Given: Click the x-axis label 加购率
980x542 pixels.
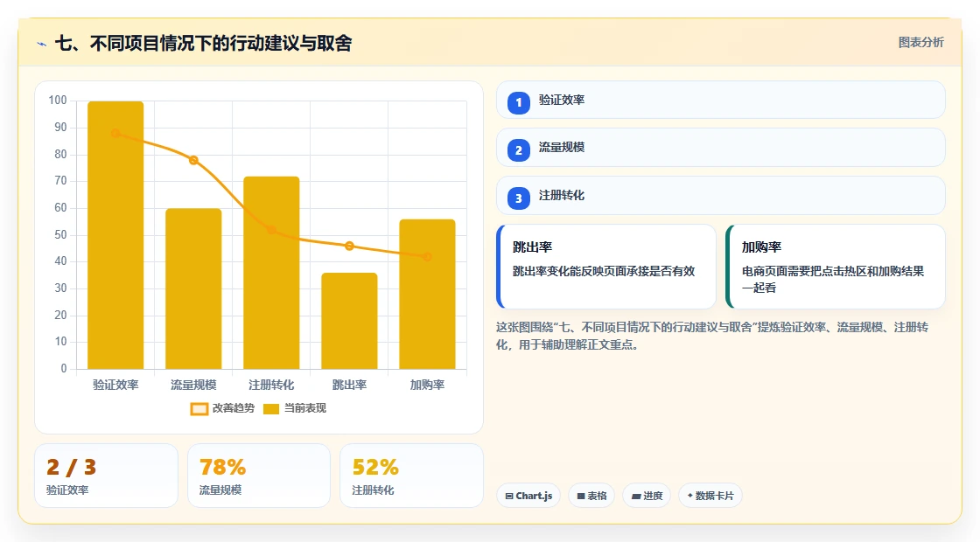Looking at the screenshot, I should click(427, 386).
